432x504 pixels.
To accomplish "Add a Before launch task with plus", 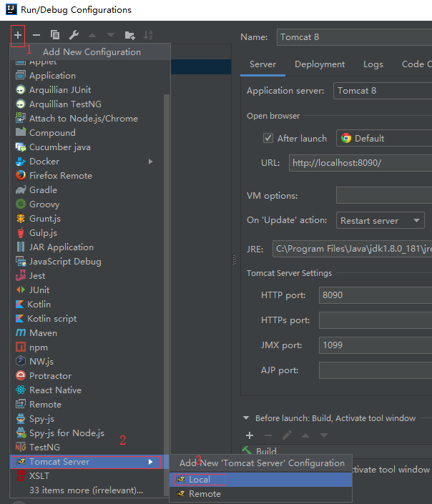I will click(x=250, y=435).
